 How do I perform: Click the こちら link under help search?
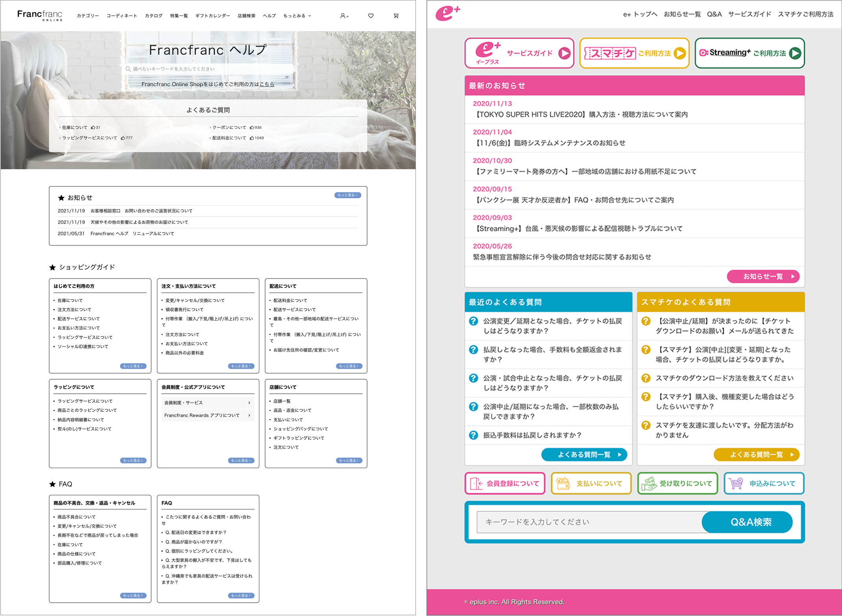pyautogui.click(x=267, y=84)
